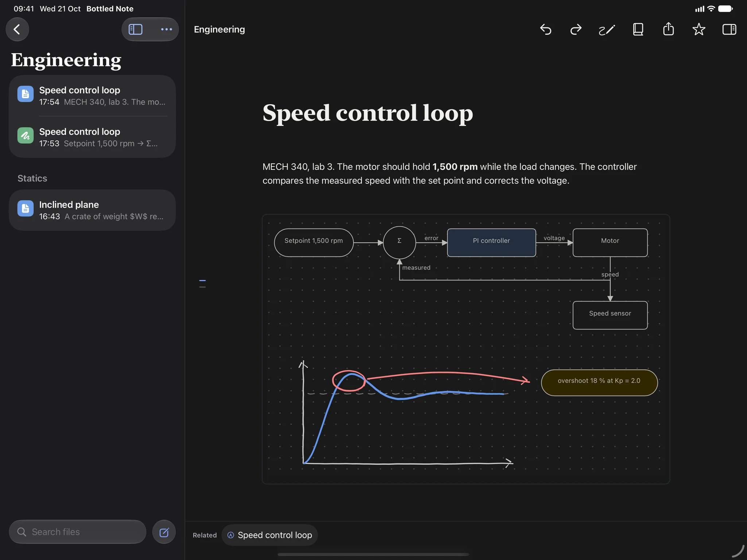747x560 pixels.
Task: Tap the Wi-Fi status icon
Action: click(x=711, y=9)
